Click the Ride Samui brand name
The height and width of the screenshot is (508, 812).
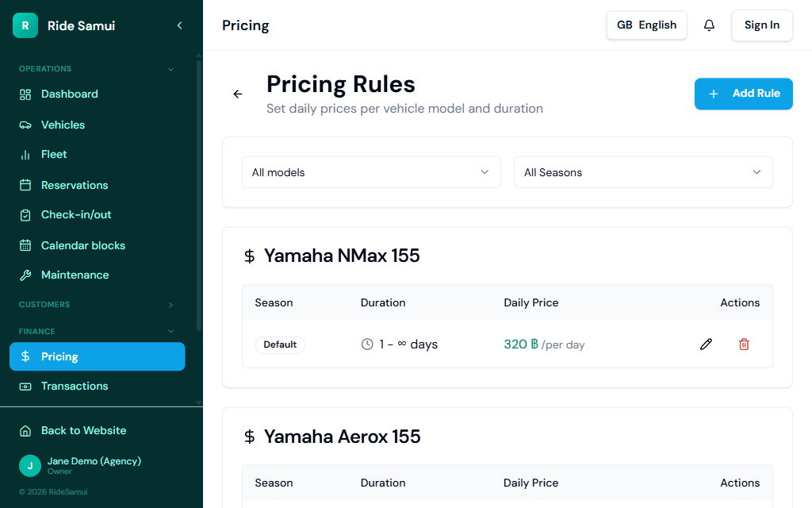click(x=82, y=26)
